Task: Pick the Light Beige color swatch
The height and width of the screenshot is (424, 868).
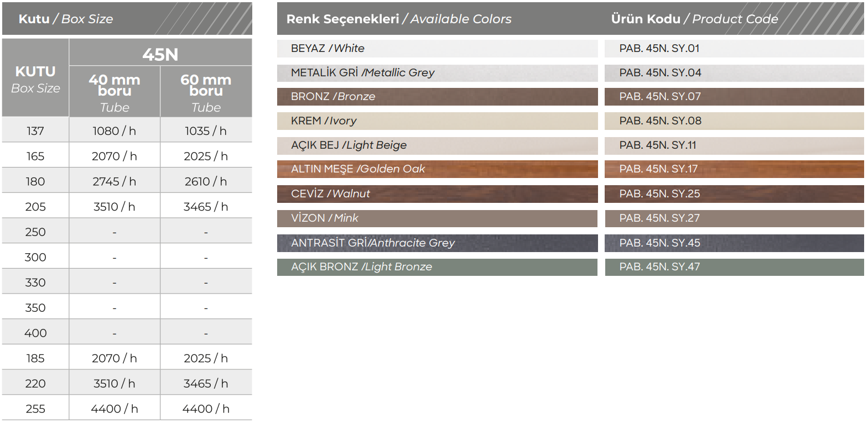Action: 437,145
